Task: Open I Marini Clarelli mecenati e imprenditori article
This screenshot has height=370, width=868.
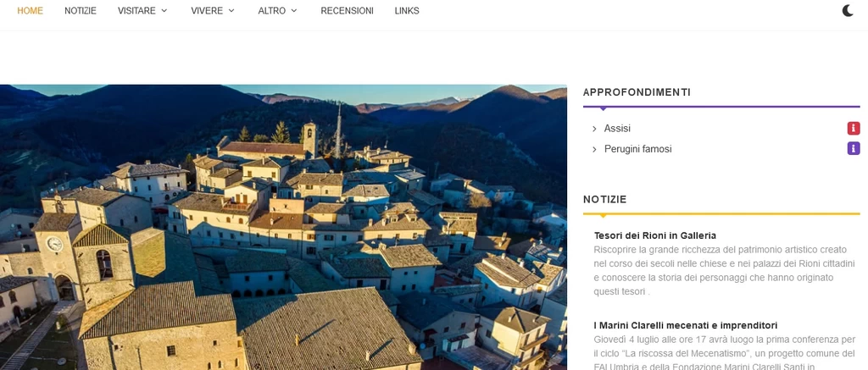Action: coord(685,325)
